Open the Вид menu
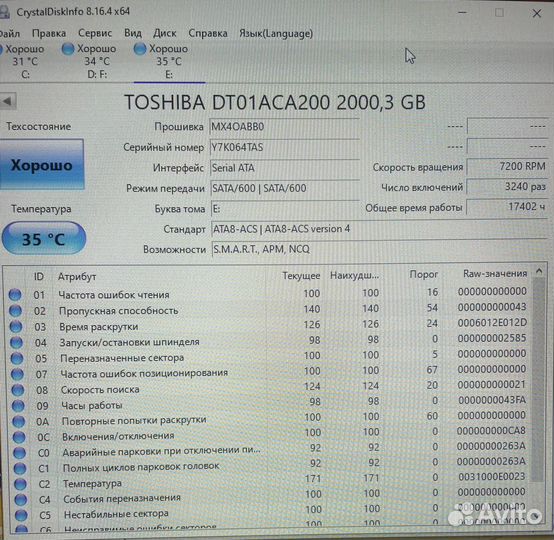 [133, 33]
